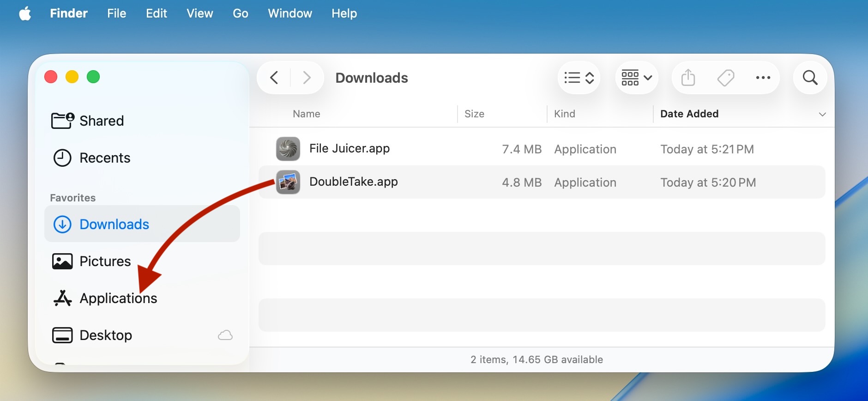Click the Share toolbar icon

pyautogui.click(x=688, y=78)
